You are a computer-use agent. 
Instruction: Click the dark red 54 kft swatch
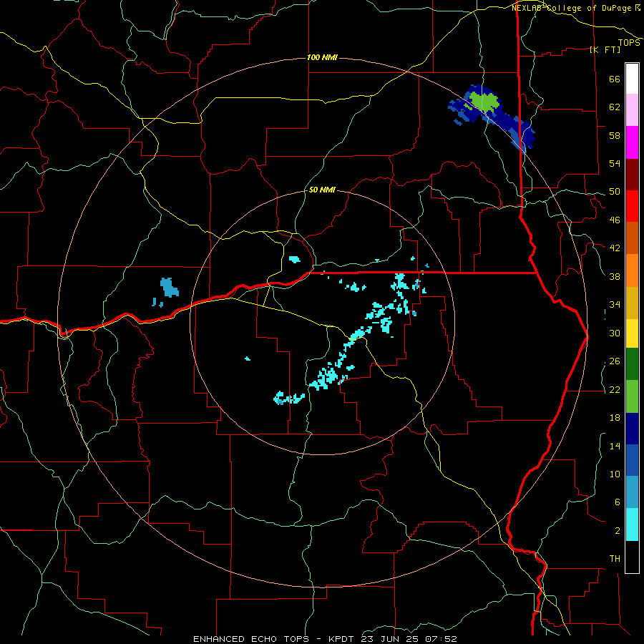tap(632, 174)
